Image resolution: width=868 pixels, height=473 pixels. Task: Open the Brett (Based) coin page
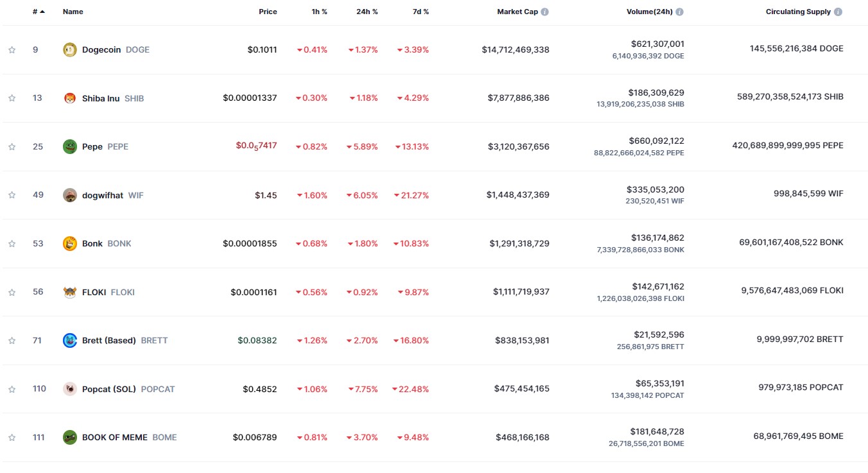[109, 340]
